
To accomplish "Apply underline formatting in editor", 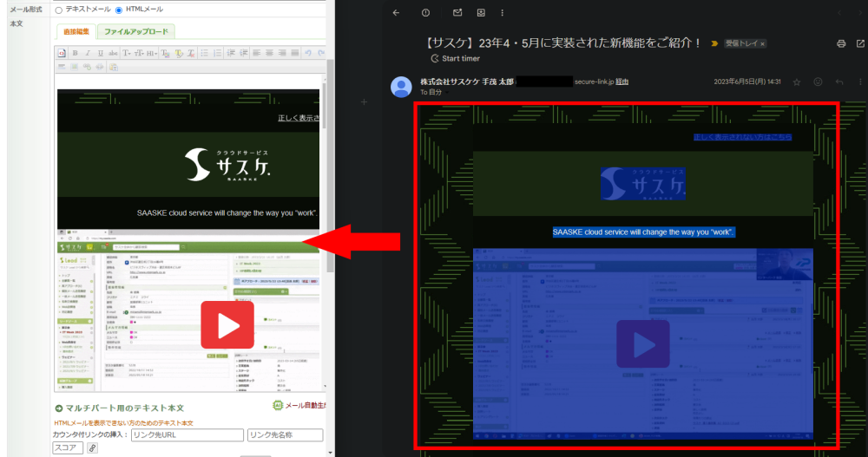I will pyautogui.click(x=100, y=53).
